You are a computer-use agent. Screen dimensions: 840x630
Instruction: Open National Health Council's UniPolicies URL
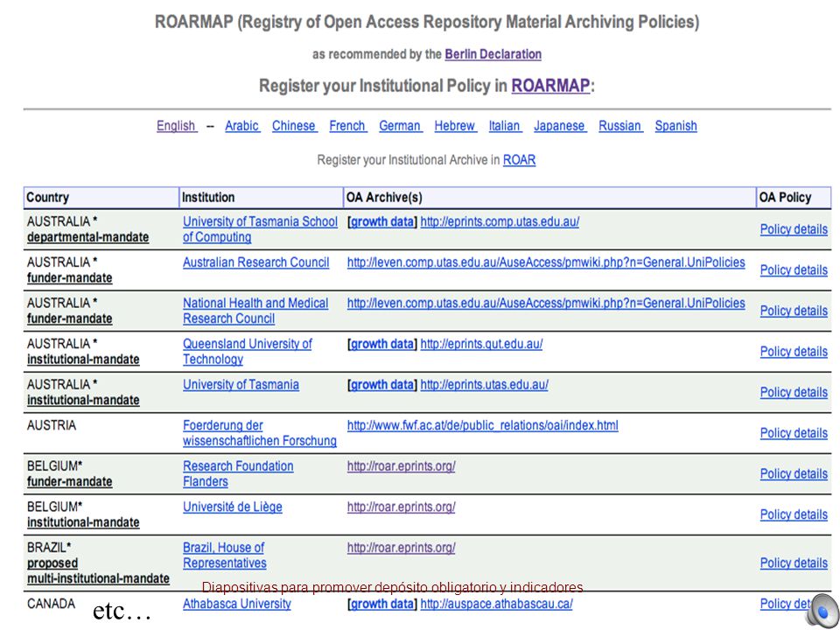[x=546, y=304]
